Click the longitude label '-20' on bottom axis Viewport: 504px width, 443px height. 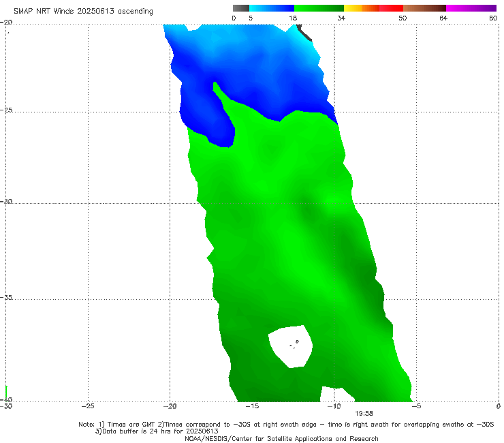click(170, 406)
